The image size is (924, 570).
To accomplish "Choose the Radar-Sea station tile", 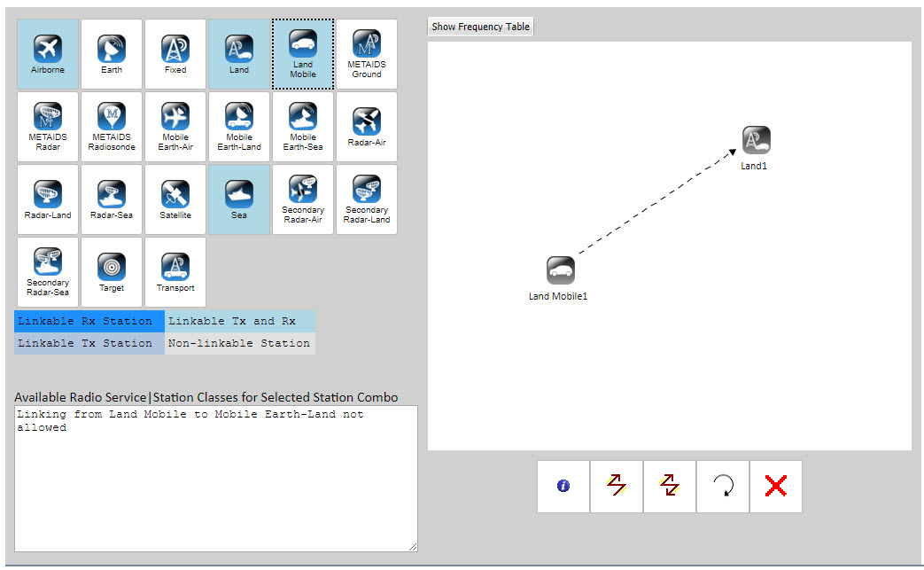I will [x=112, y=199].
